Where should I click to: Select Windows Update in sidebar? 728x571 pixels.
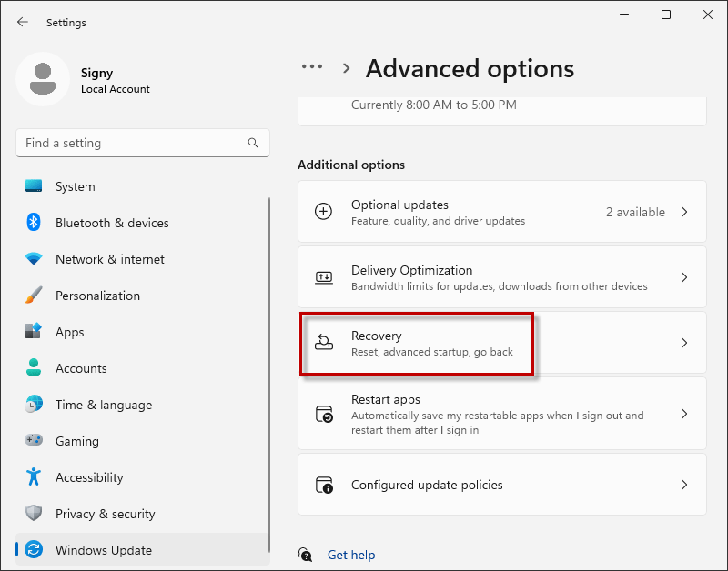point(142,550)
